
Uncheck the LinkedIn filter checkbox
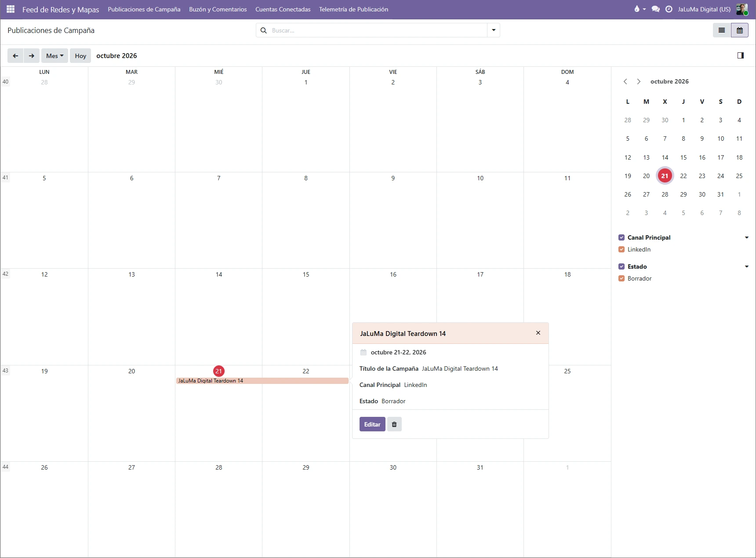tap(622, 249)
